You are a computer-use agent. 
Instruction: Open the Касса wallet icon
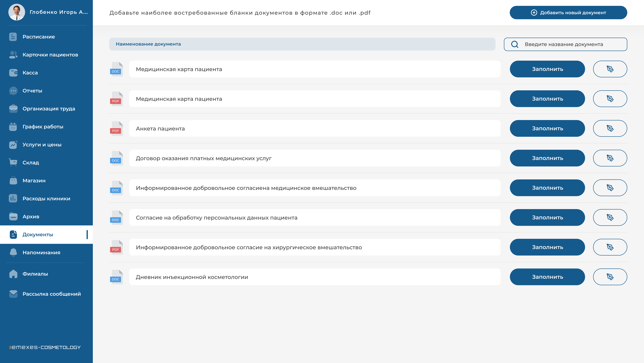pos(13,73)
